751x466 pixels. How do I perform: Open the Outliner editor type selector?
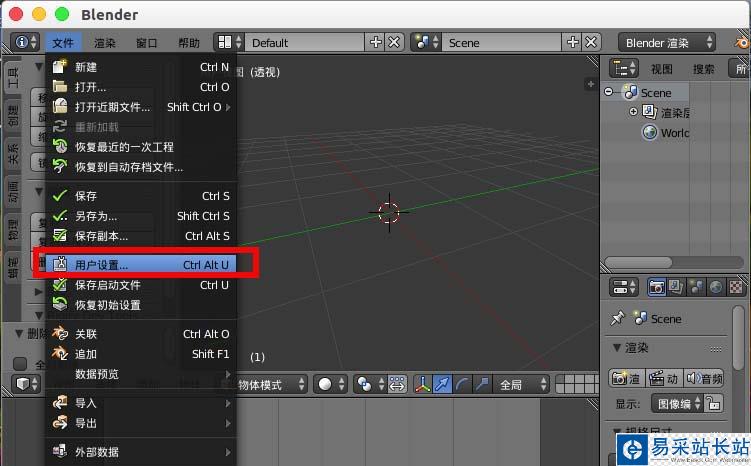coord(624,68)
